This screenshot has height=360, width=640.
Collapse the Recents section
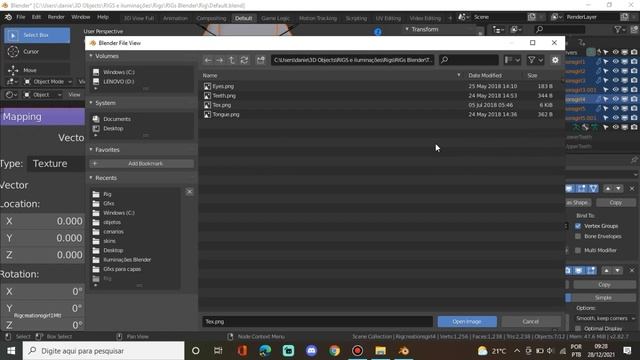point(91,178)
